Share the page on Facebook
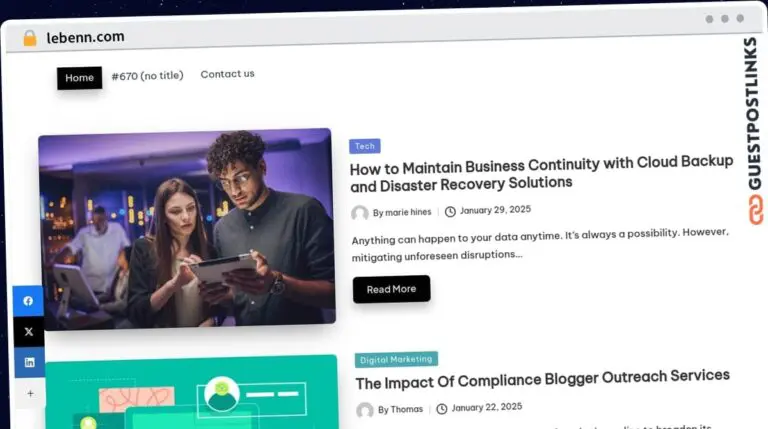The image size is (768, 429). click(x=28, y=301)
